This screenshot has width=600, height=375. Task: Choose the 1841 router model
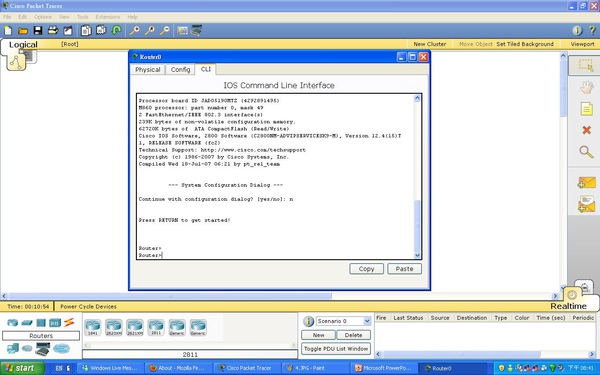[x=93, y=328]
